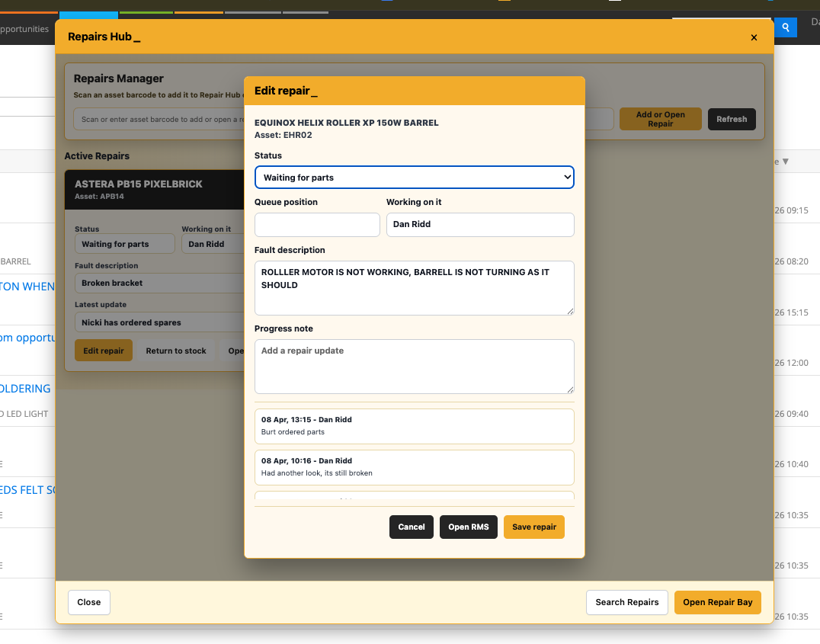Click the 08 Apr 13:15 Burt ordered parts note
This screenshot has height=644, width=820.
pos(414,426)
